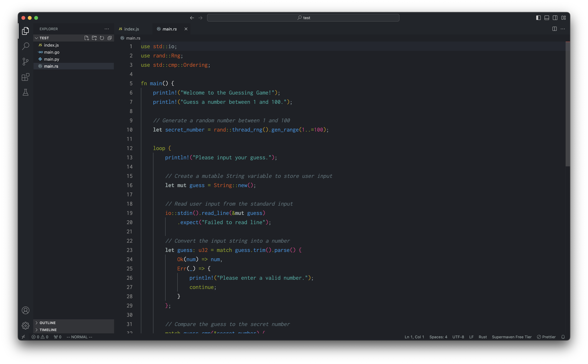Click the test command center search box
This screenshot has width=588, height=364.
[303, 18]
